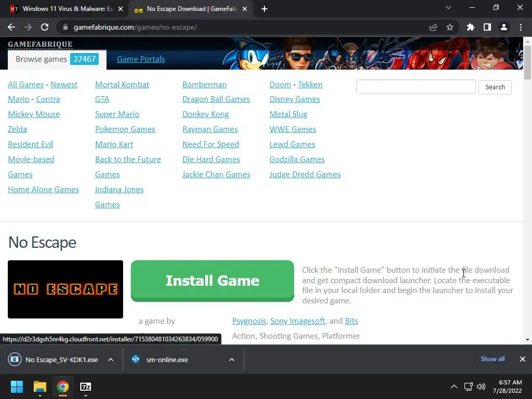Open the Psygnosis developer link

249,321
